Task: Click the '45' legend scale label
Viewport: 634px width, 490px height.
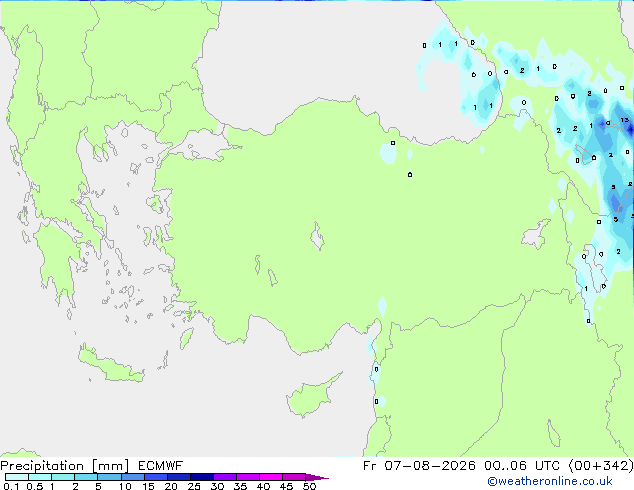Action: point(286,486)
